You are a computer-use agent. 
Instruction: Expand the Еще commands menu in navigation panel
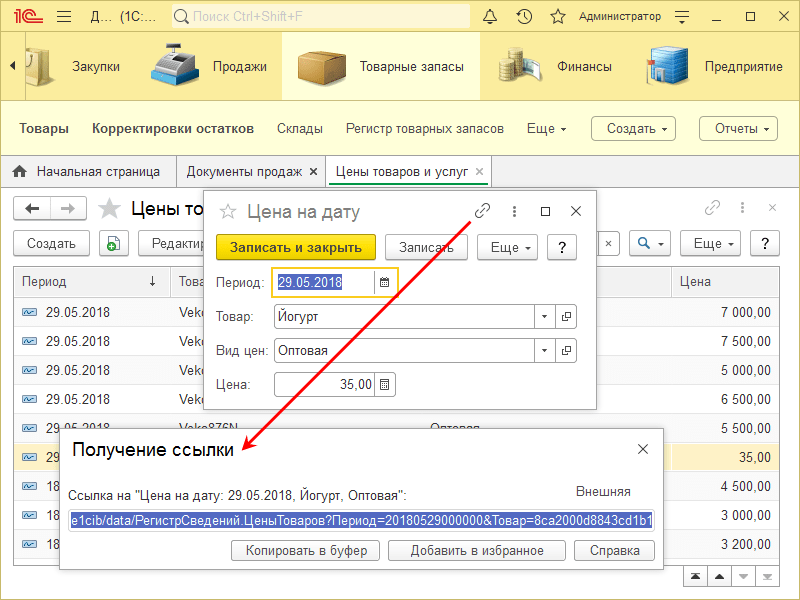pos(546,129)
